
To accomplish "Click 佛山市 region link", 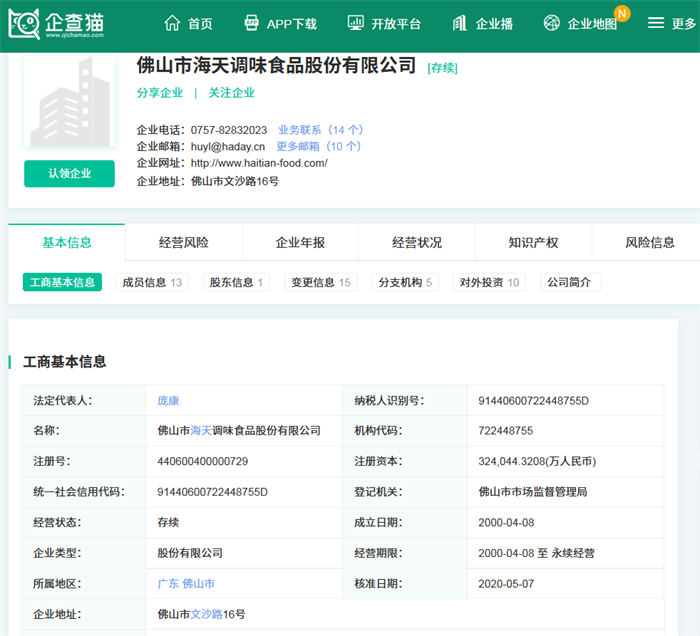I will point(199,583).
